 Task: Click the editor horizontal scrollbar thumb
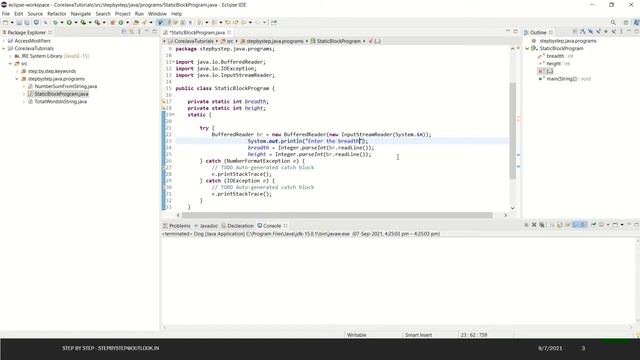click(x=337, y=215)
